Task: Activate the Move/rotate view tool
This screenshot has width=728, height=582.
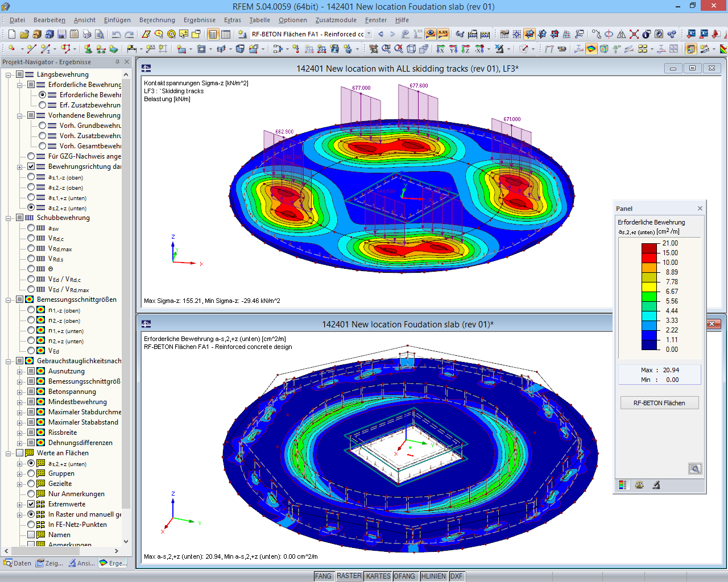Action: pyautogui.click(x=374, y=49)
